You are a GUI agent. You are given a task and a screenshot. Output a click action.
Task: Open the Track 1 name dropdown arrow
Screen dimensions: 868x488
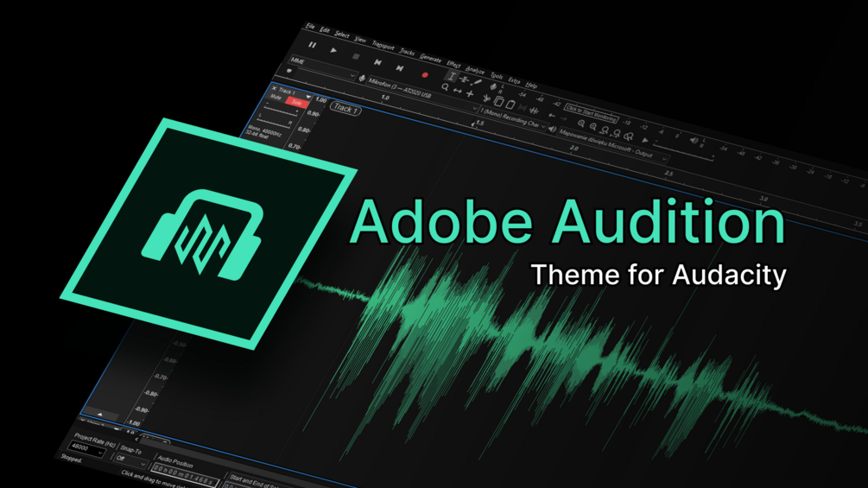click(x=308, y=98)
